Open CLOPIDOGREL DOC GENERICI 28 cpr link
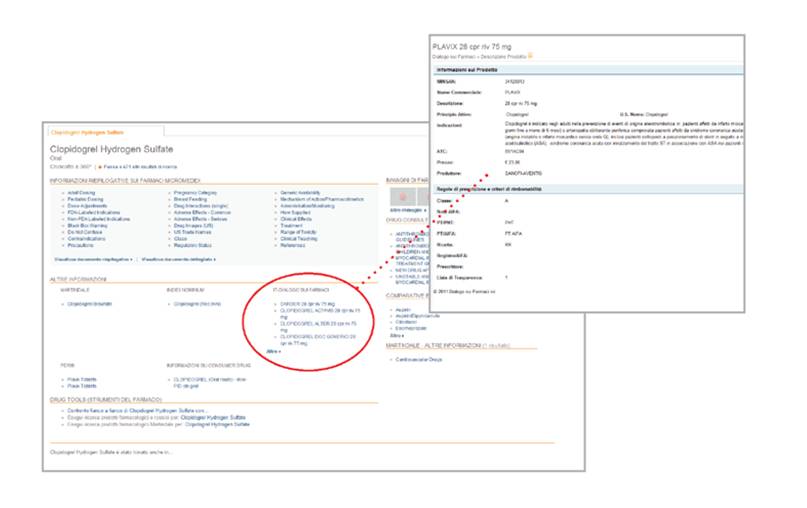 click(x=318, y=340)
